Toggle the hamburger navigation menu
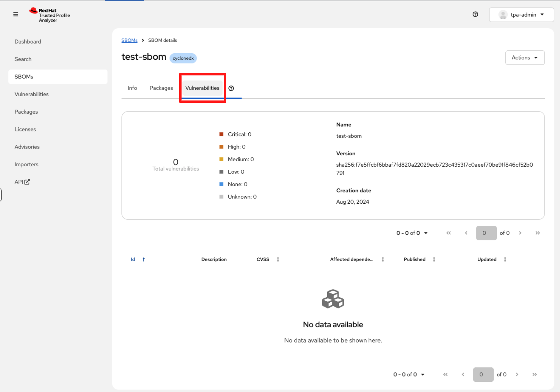This screenshot has height=392, width=560. click(x=16, y=14)
